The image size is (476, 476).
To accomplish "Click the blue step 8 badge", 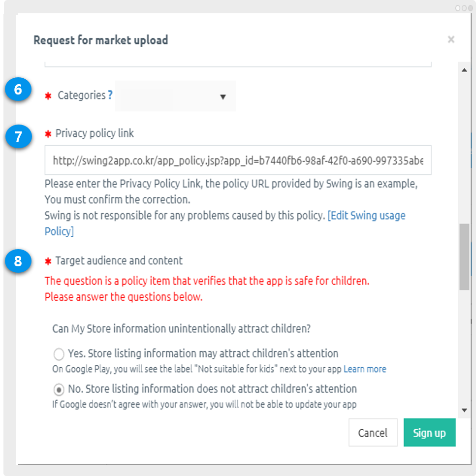I will click(18, 261).
